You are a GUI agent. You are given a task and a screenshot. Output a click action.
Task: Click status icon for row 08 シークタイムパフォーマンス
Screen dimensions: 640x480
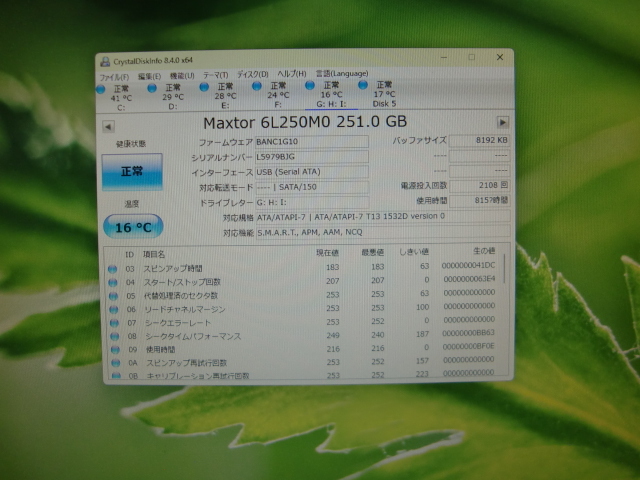pos(115,336)
